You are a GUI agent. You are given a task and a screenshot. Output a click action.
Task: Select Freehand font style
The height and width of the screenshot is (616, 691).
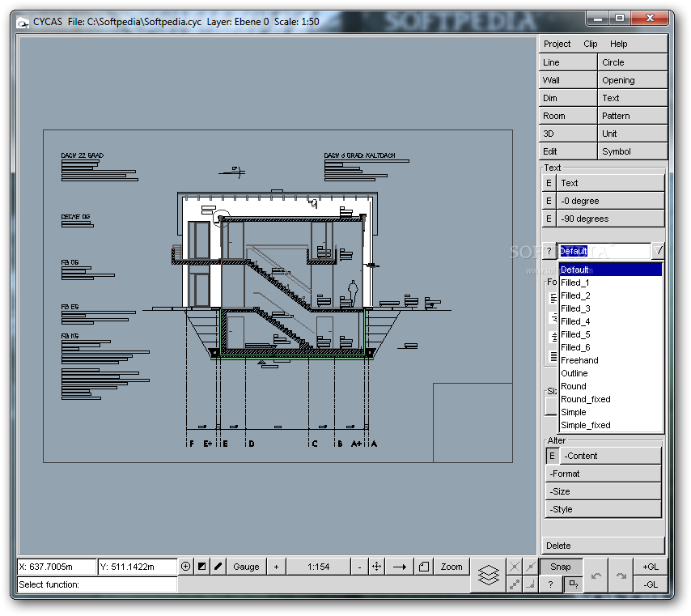pos(611,360)
